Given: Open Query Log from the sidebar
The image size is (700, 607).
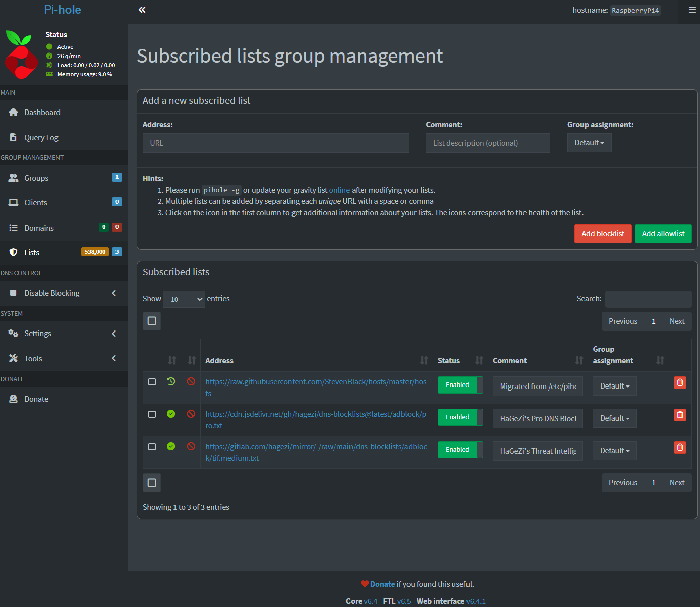Looking at the screenshot, I should [41, 138].
